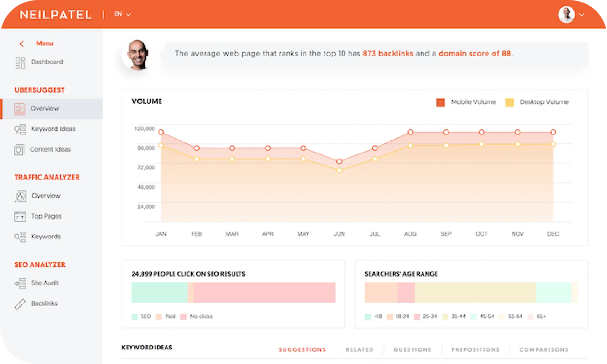This screenshot has width=607, height=364.
Task: Click the Dashboard grid icon
Action: pyautogui.click(x=20, y=63)
